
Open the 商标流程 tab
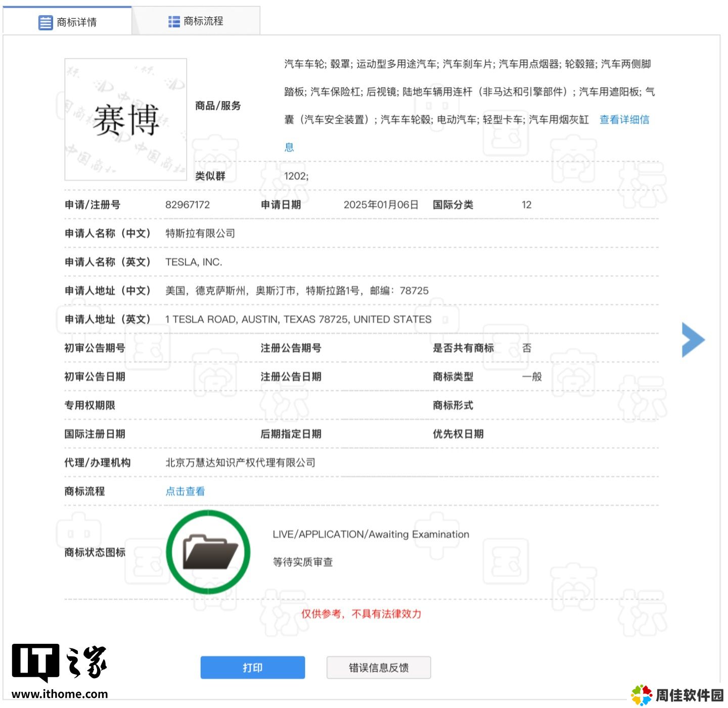coord(196,21)
